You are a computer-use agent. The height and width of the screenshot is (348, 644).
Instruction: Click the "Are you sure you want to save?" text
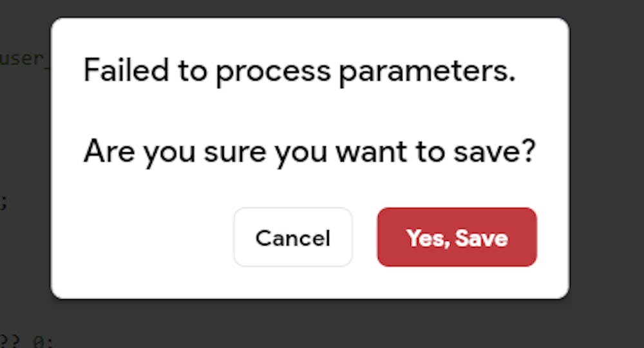tap(309, 152)
